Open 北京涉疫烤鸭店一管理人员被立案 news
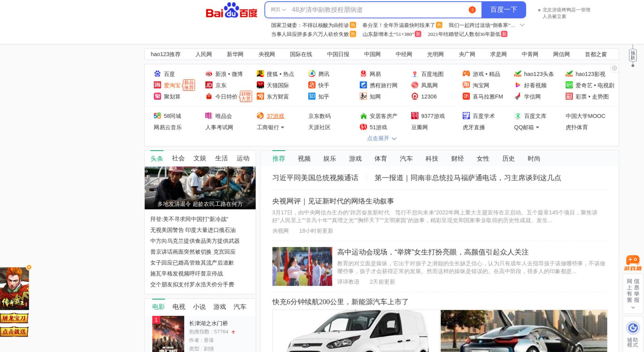This screenshot has height=352, width=644. (x=566, y=13)
